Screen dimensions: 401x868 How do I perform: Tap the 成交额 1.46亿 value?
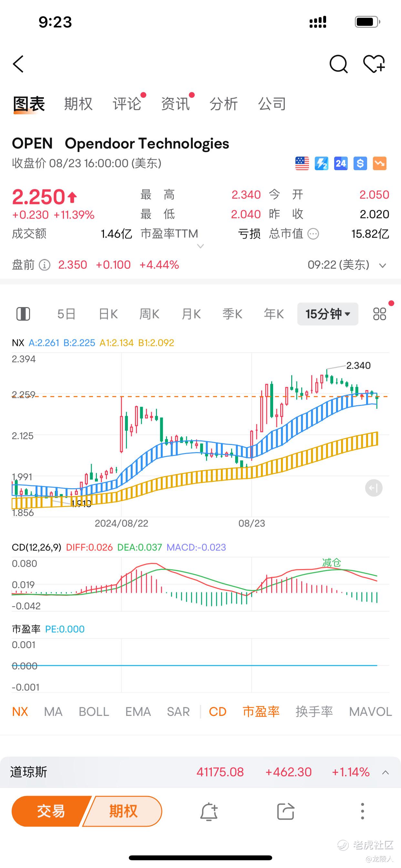click(116, 233)
